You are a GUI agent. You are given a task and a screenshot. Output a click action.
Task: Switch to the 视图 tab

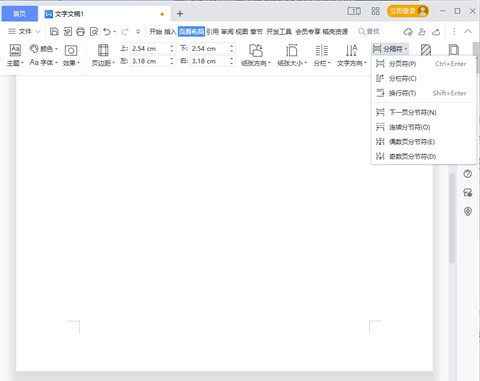242,32
